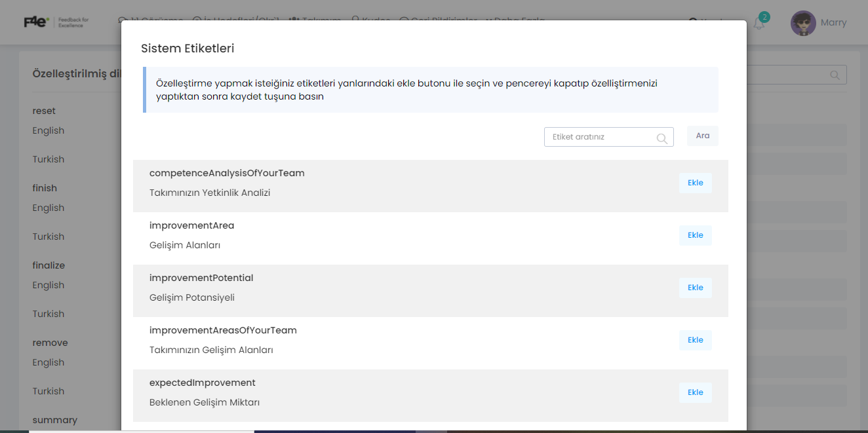Click the finalize label in background list
The image size is (868, 433).
point(49,265)
